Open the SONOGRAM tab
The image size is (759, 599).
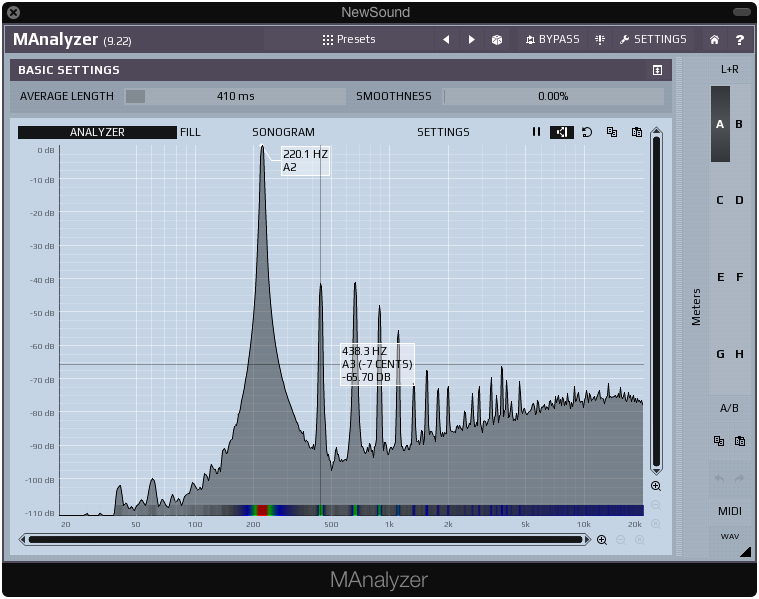pyautogui.click(x=283, y=132)
